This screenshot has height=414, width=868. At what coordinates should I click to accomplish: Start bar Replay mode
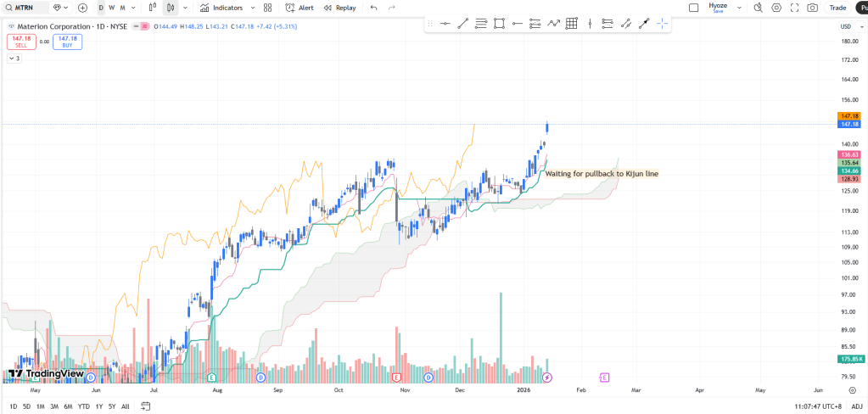[x=339, y=8]
